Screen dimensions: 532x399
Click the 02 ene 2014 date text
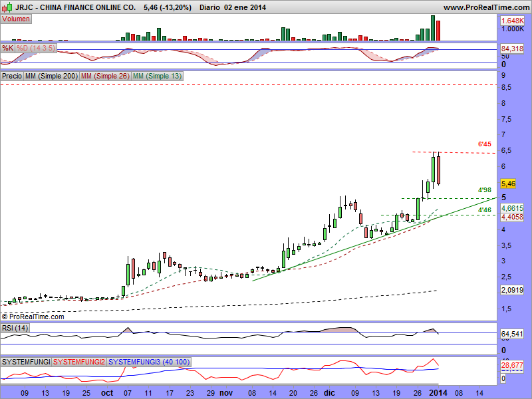coord(245,7)
